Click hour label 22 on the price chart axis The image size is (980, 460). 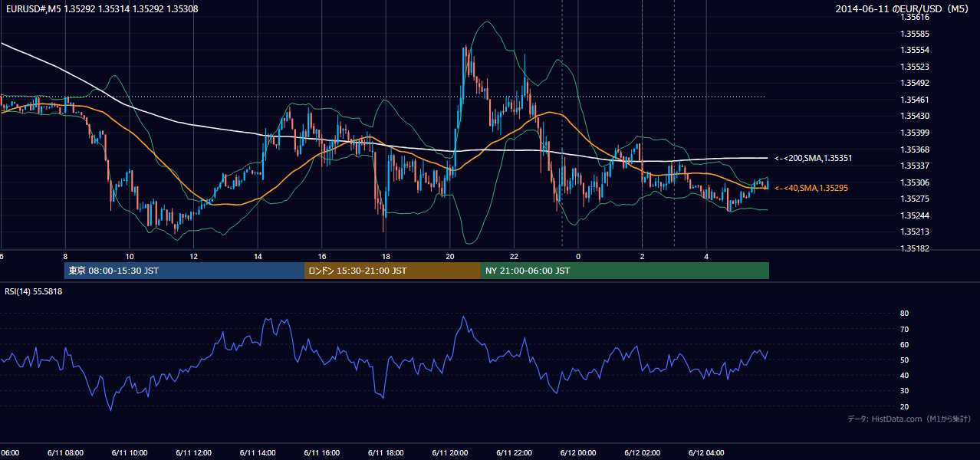point(514,257)
